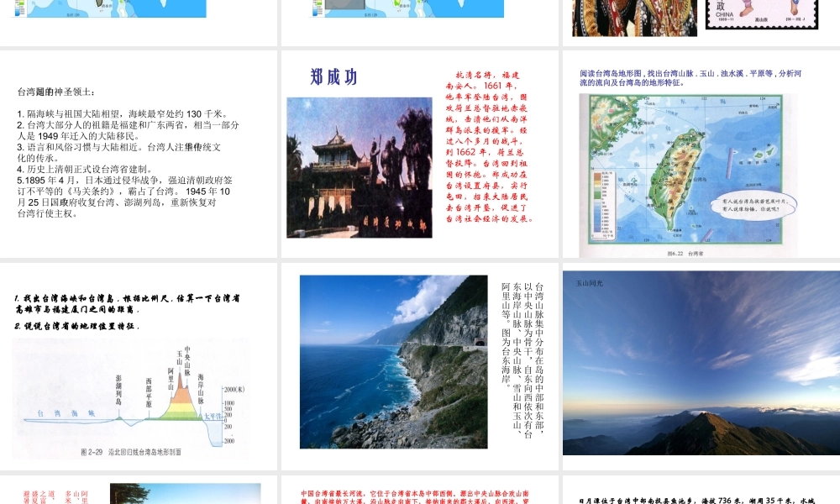
Task: Click point 5 about 1895 年《马关条约》
Action: [125, 197]
